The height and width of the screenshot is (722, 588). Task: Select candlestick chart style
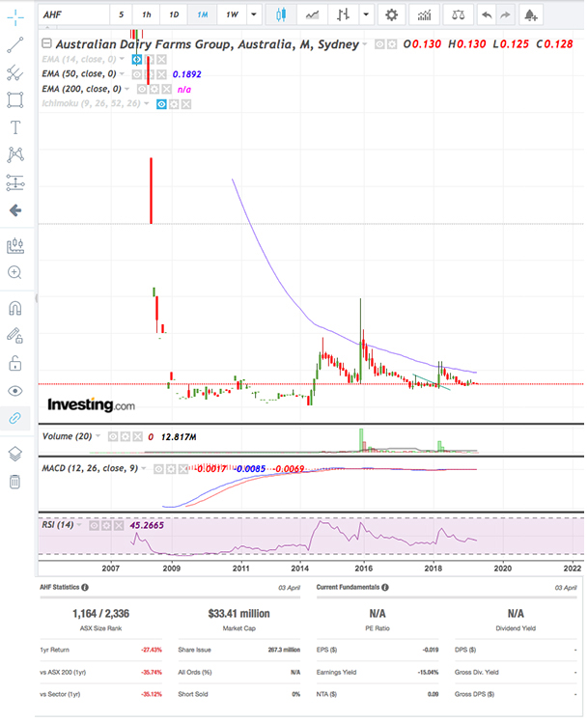pyautogui.click(x=281, y=14)
